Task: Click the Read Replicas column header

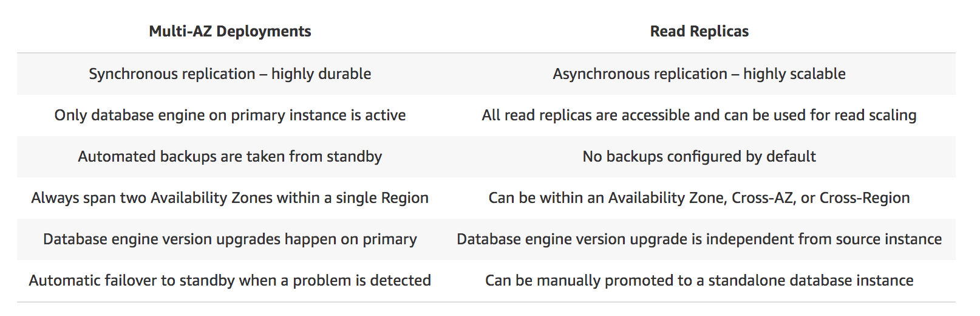Action: (699, 32)
